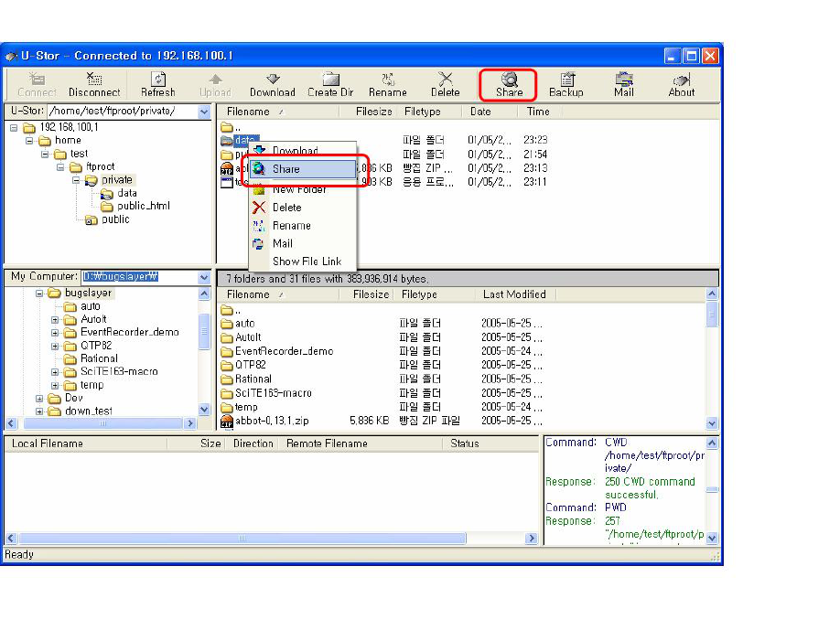
Task: Select SciTE163-macro in local file list
Action: (274, 393)
